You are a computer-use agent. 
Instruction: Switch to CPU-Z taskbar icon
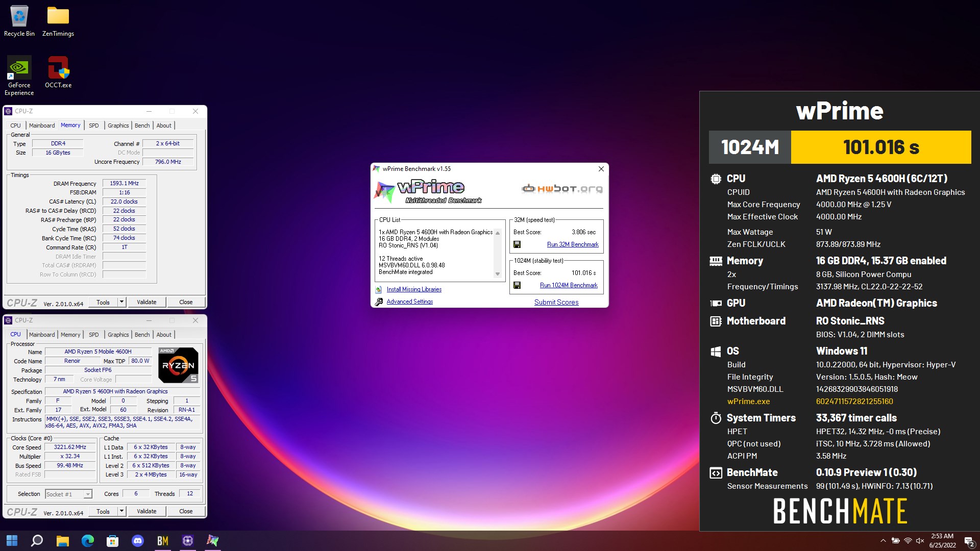pos(188,541)
